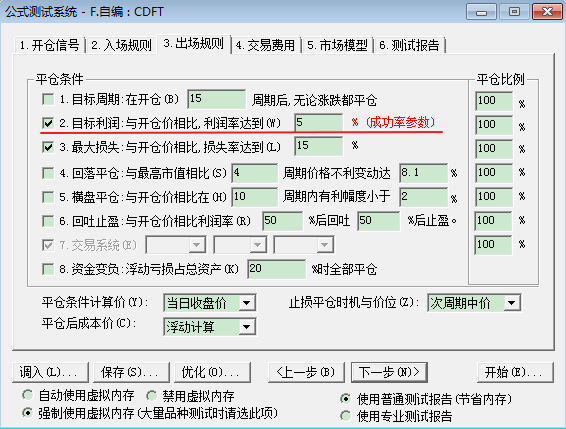Viewport: 566px width, 429px height.
Task: Edit the 最大损失 rate field (15)
Action: click(x=318, y=146)
